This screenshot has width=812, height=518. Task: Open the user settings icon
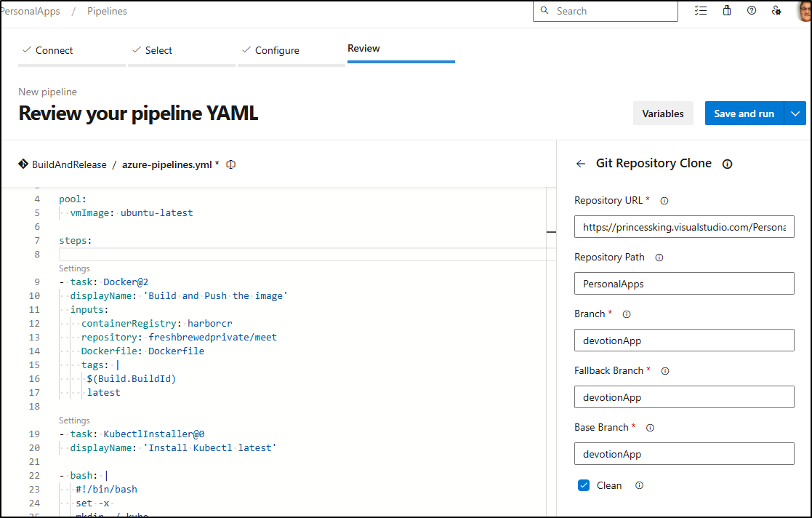[776, 10]
